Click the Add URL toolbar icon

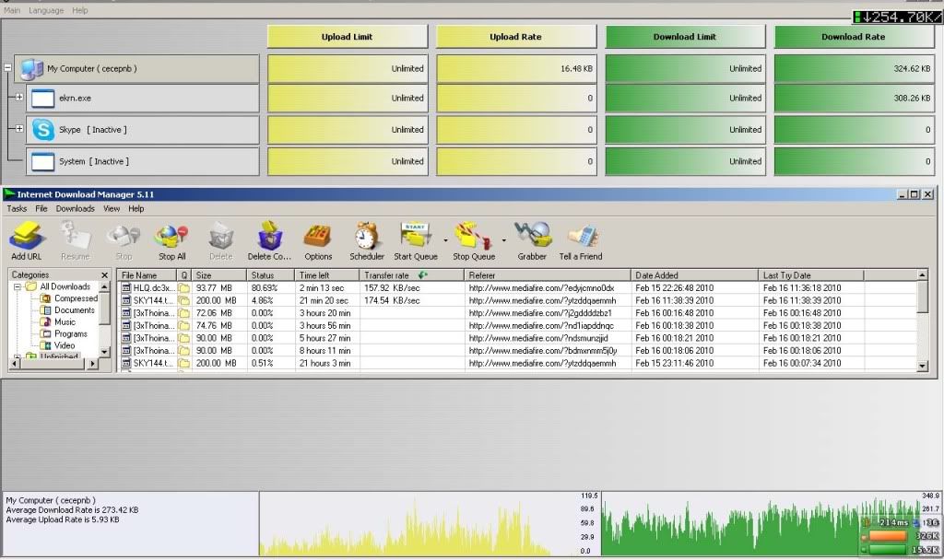pos(26,235)
